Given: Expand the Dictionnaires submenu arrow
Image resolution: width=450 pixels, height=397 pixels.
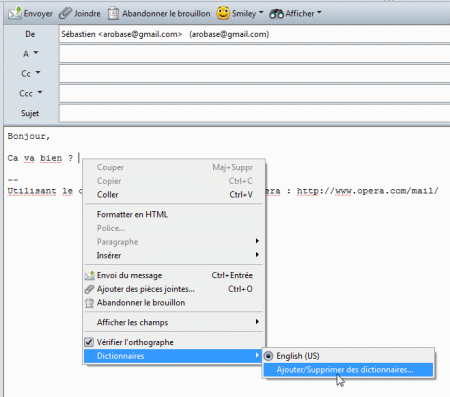Looking at the screenshot, I should click(x=257, y=355).
